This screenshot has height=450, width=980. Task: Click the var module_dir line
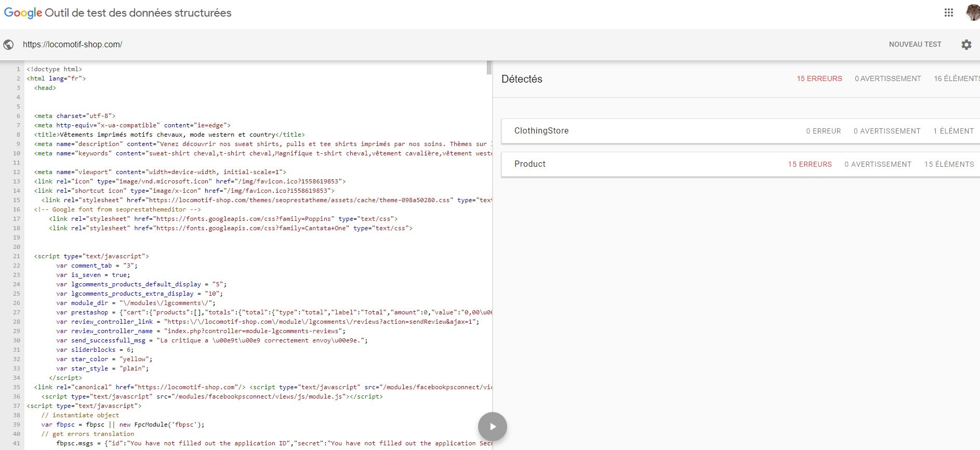(136, 303)
